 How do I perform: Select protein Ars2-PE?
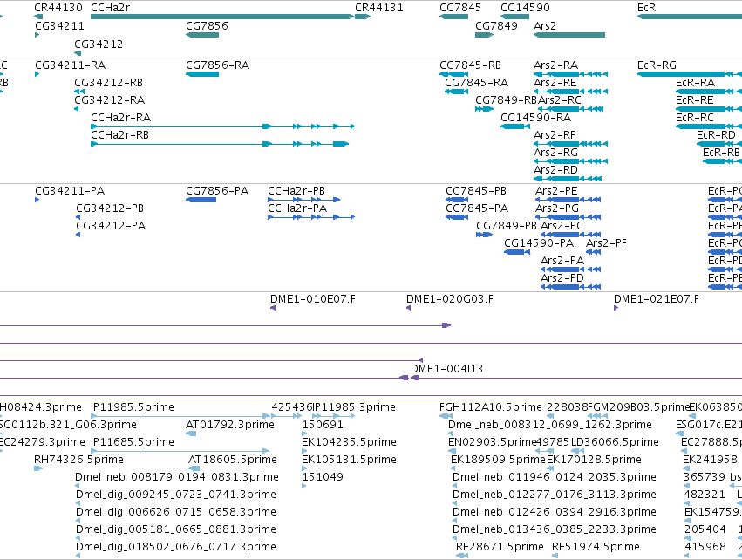click(x=568, y=200)
